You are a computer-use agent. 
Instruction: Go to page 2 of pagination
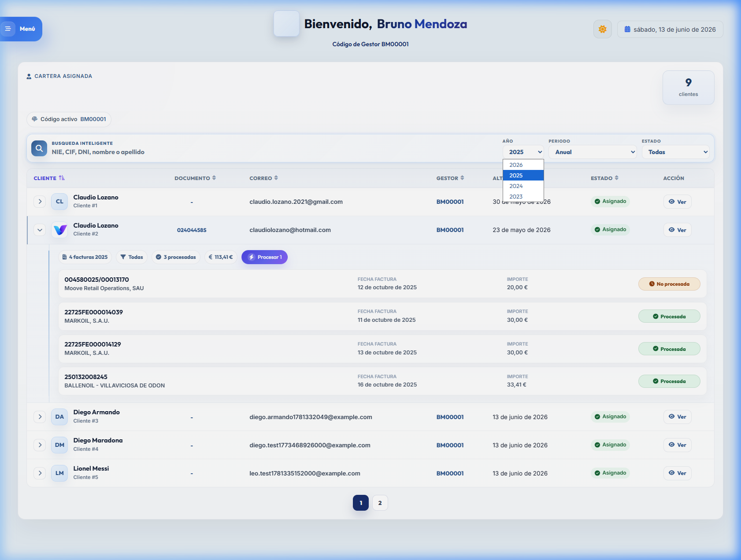tap(380, 503)
